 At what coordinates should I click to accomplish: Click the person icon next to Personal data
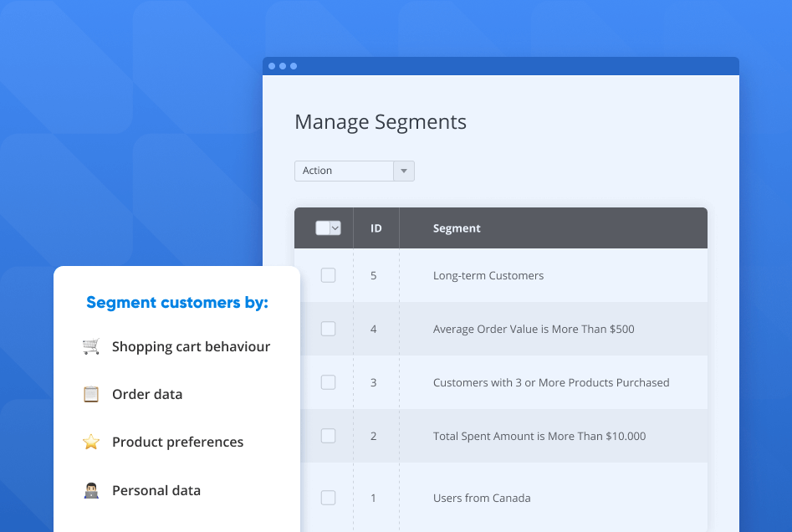tap(92, 490)
